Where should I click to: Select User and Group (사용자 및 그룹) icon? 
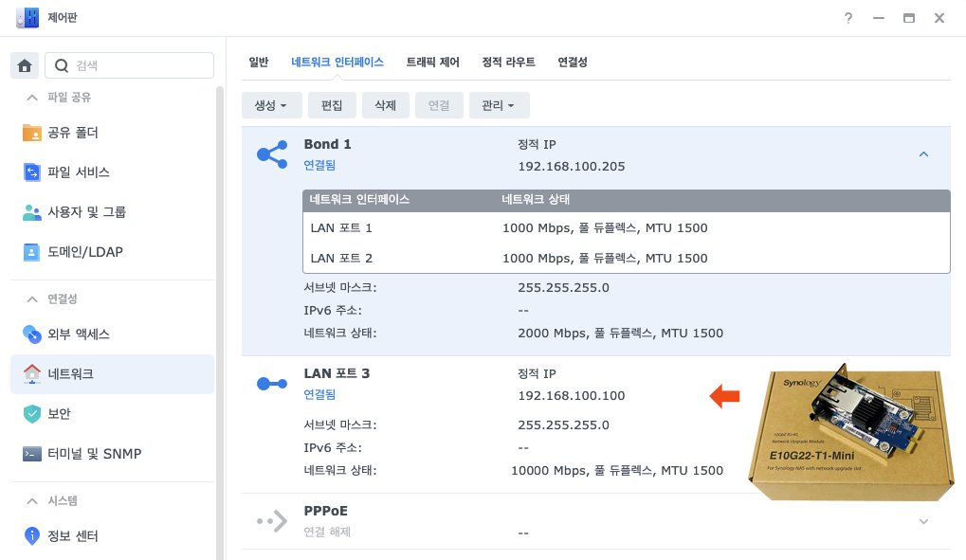coord(32,212)
